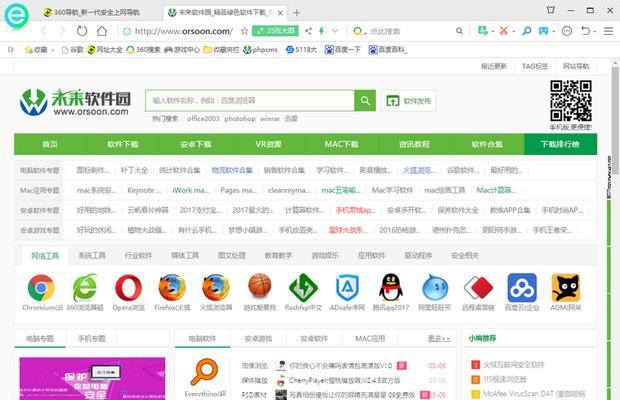Image resolution: width=620 pixels, height=400 pixels.
Task: Click the red scissors ad-block icon
Action: point(504,30)
